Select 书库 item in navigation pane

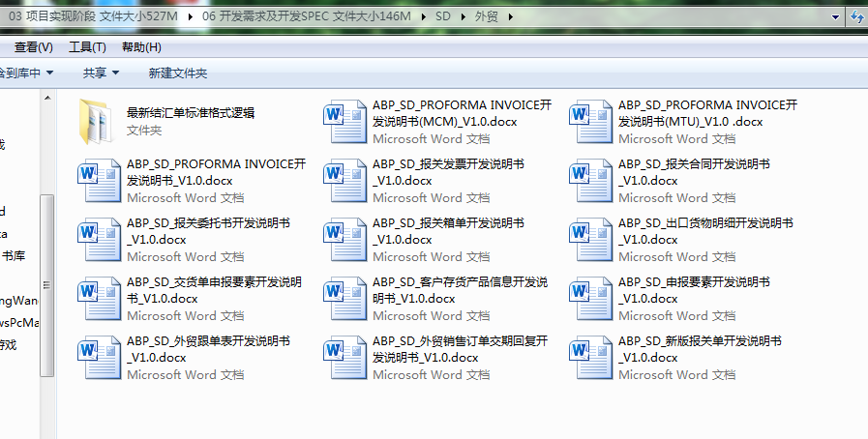pos(14,255)
